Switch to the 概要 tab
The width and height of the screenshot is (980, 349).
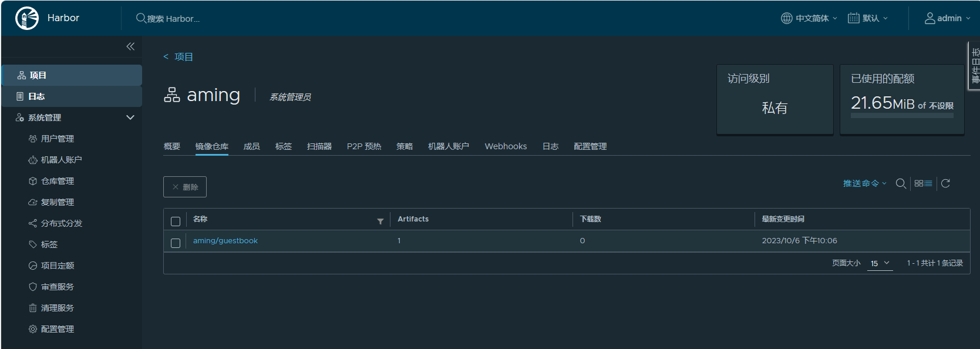172,146
